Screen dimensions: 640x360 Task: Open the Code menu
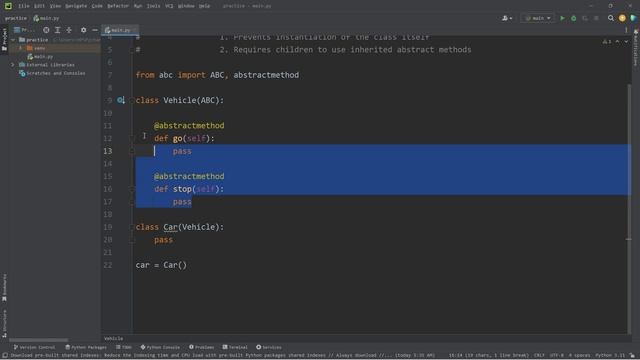pos(97,6)
